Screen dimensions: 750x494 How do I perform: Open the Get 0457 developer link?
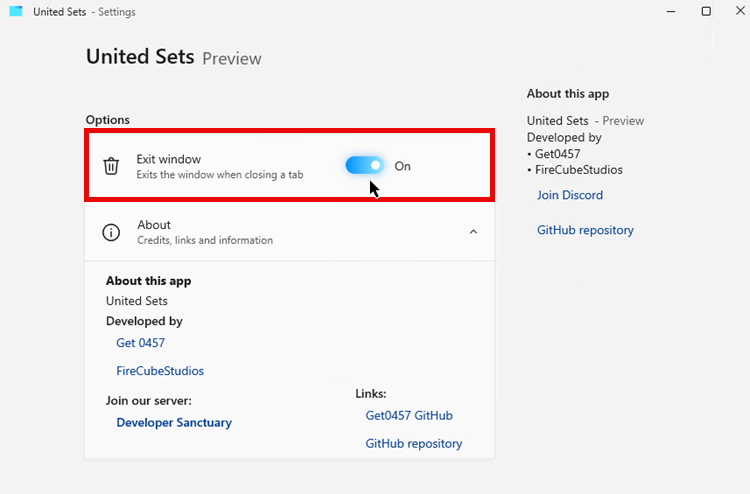coord(140,343)
